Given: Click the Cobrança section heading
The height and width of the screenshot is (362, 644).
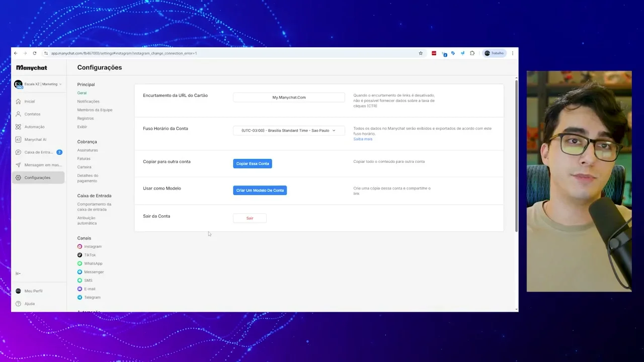Looking at the screenshot, I should (87, 142).
